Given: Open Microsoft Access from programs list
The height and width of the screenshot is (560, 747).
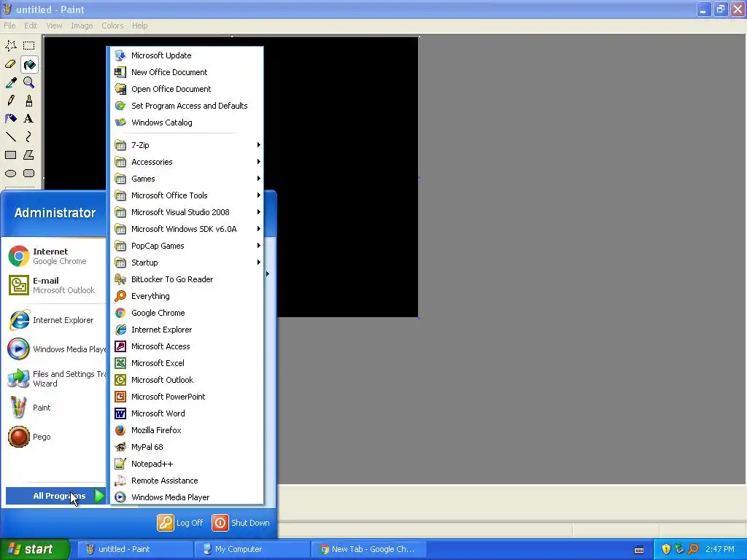Looking at the screenshot, I should (x=187, y=346).
